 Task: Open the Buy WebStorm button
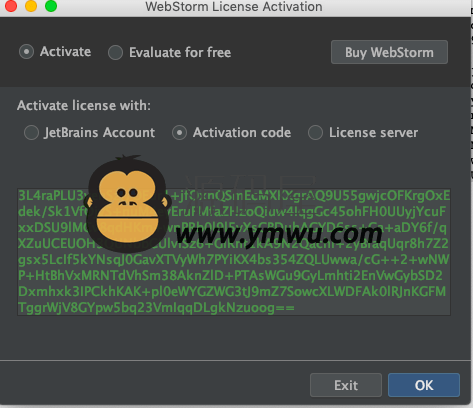[389, 52]
